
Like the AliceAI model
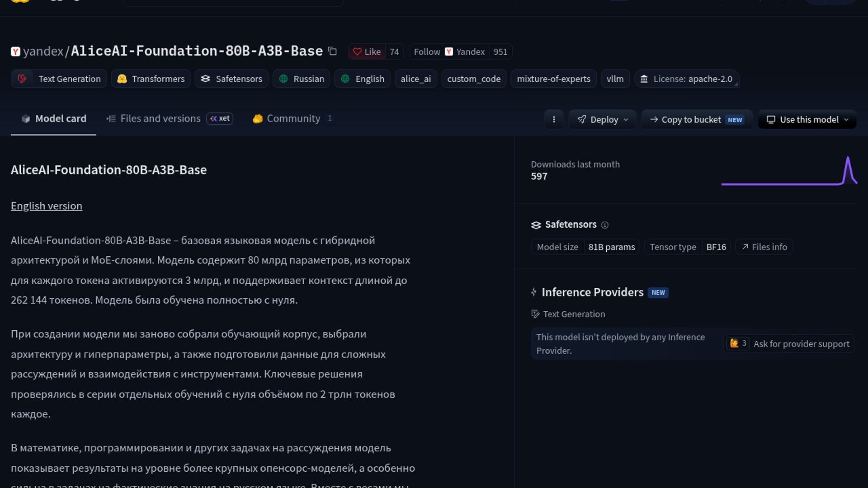click(367, 52)
